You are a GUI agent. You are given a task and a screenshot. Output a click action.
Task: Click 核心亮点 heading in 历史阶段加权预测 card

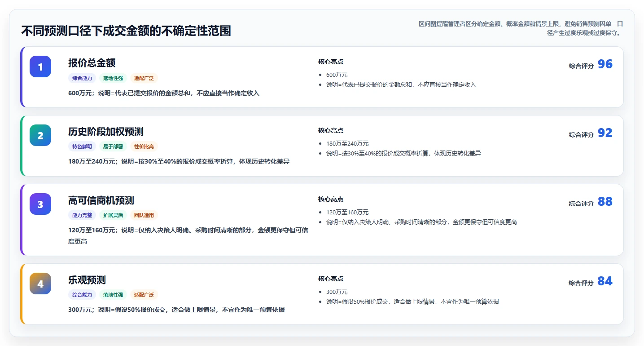click(x=331, y=130)
